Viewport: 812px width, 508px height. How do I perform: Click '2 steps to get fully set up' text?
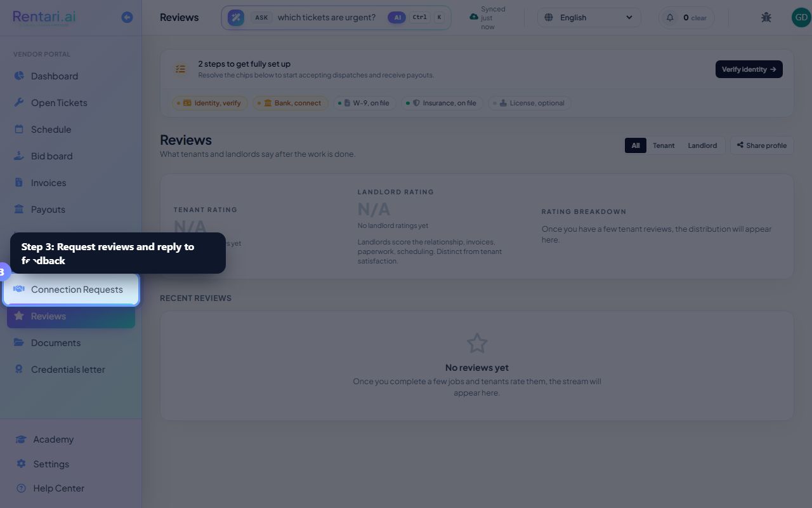(244, 64)
